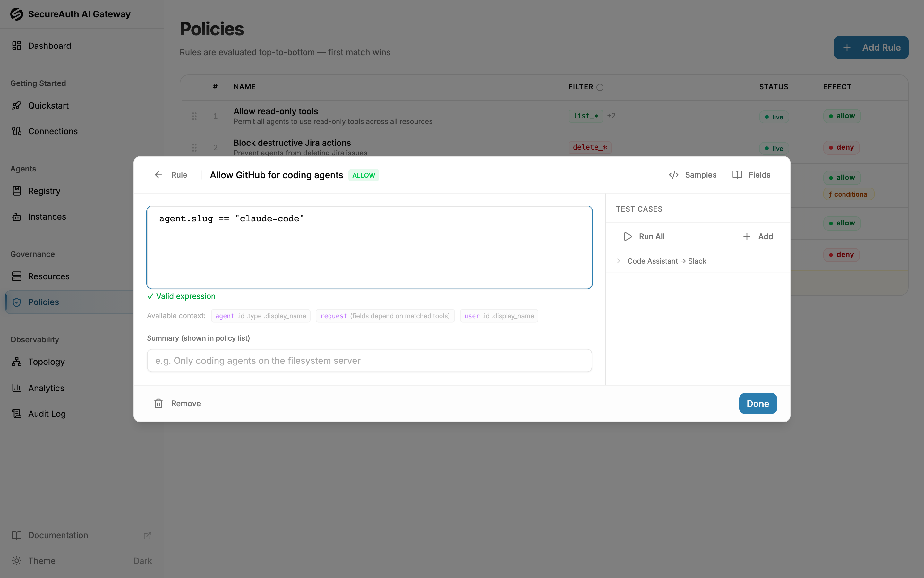Select the Policies shield icon

[16, 302]
